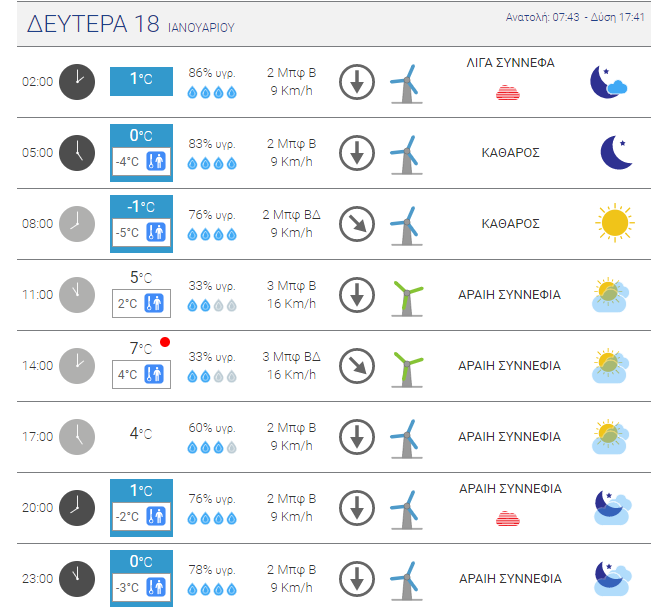Screen dimensions: 666x607
Task: Click the sun icon in the 08:00 row
Action: [x=615, y=223]
